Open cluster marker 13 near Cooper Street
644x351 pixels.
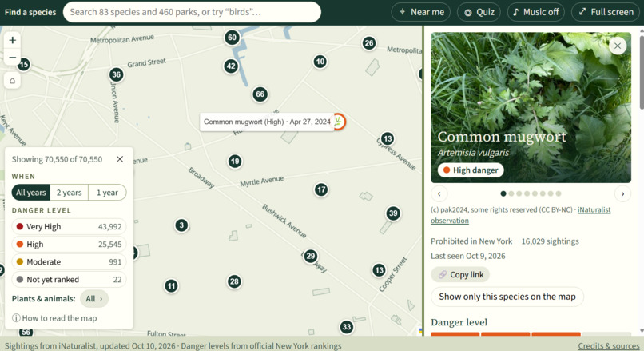(379, 270)
